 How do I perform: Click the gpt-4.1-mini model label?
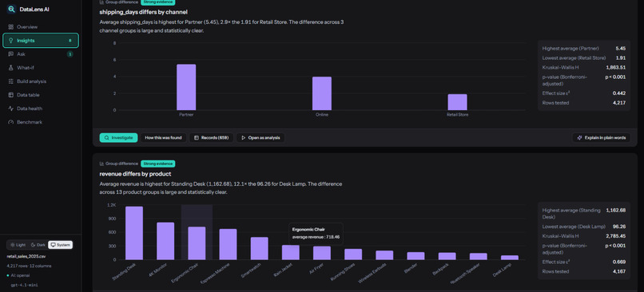[24, 285]
